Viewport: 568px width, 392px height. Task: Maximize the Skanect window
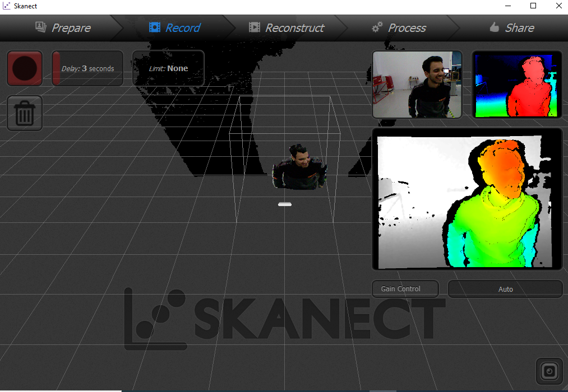click(533, 6)
